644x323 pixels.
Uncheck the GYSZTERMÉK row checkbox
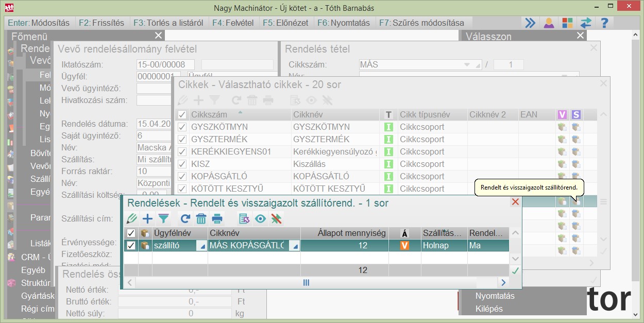tap(182, 139)
